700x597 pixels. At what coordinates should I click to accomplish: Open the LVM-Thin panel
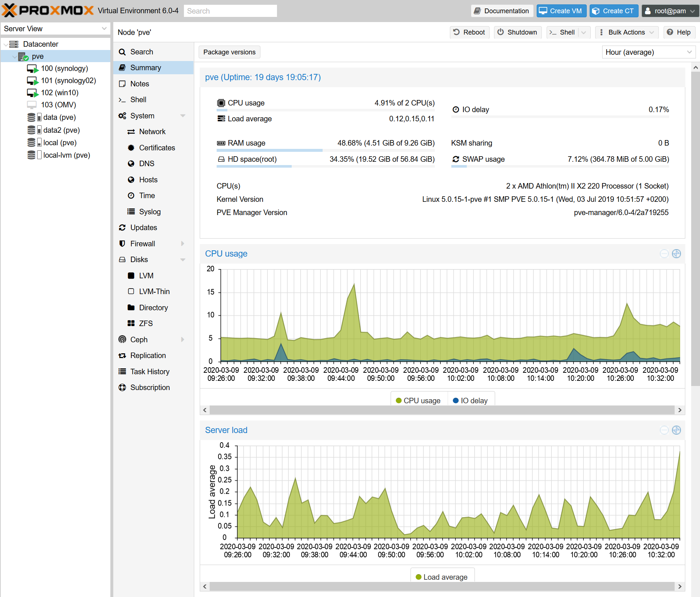point(153,292)
